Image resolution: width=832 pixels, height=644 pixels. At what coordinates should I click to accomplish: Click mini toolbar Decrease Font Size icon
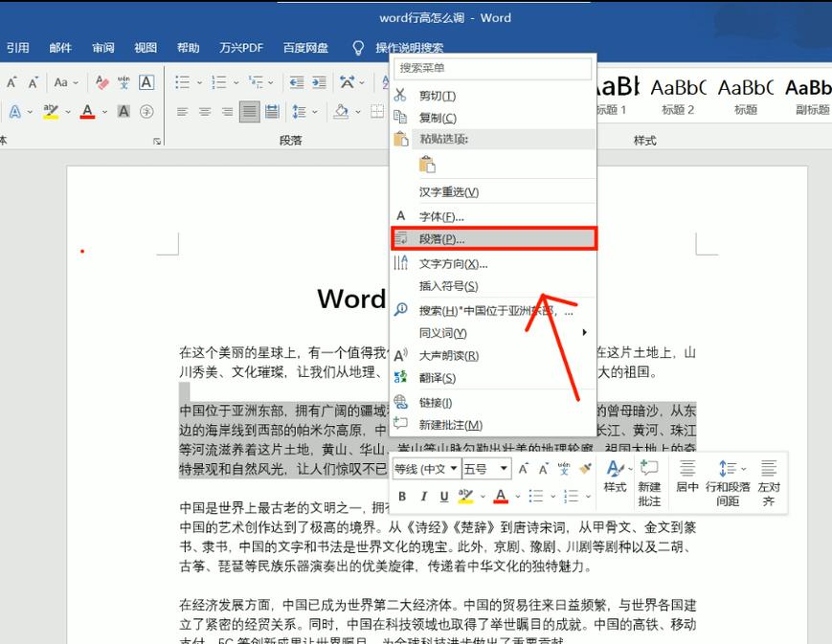coord(544,469)
